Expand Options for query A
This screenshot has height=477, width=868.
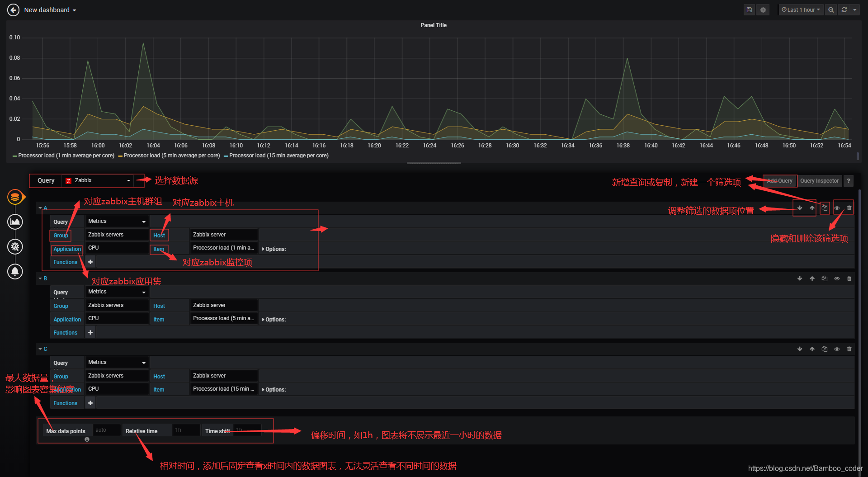click(x=274, y=249)
